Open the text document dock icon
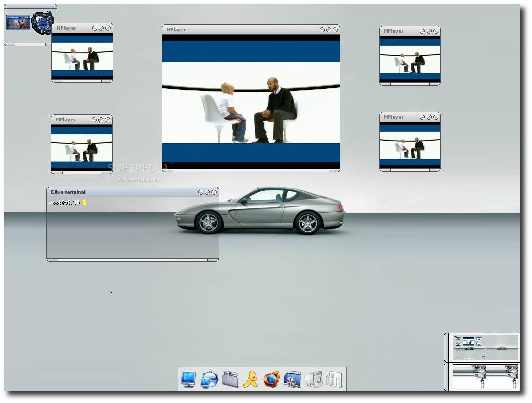 334,379
